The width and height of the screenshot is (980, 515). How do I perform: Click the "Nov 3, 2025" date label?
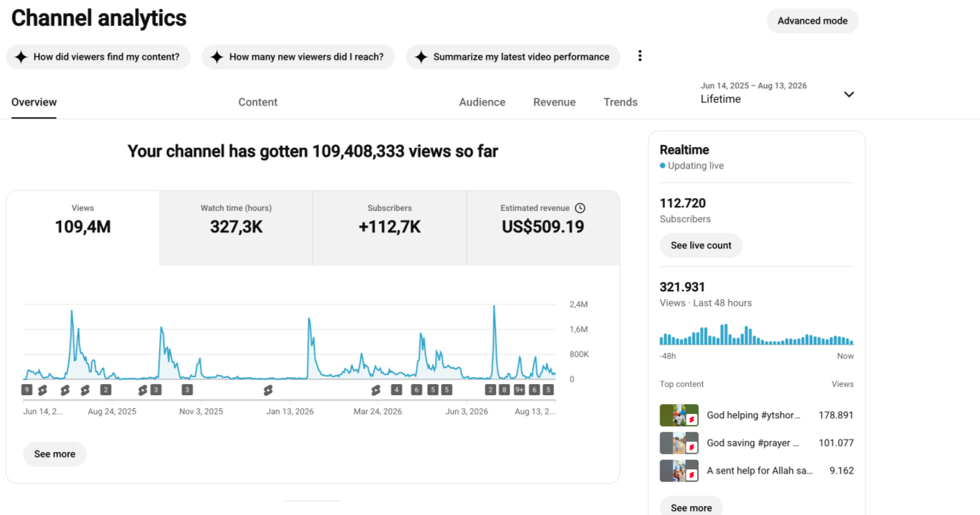coord(201,411)
